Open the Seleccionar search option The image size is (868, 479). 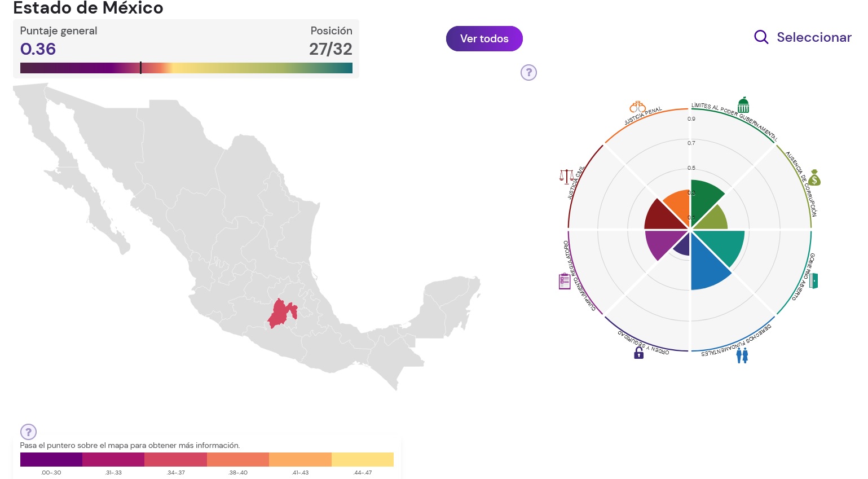click(x=803, y=37)
